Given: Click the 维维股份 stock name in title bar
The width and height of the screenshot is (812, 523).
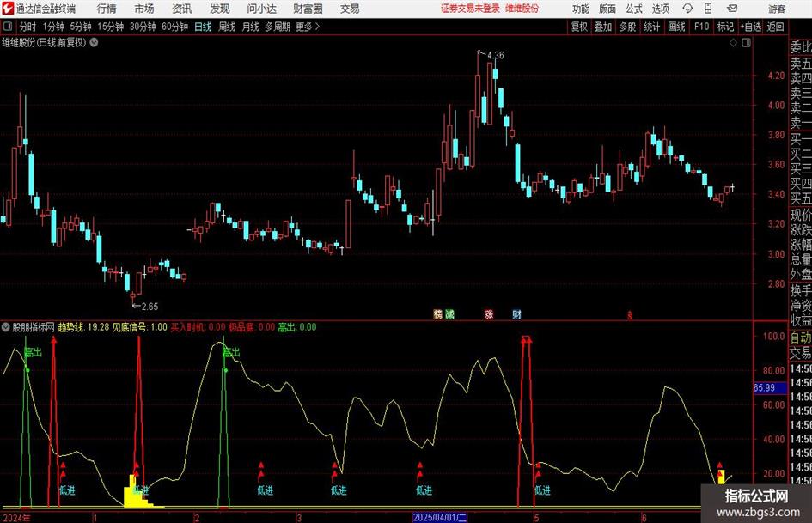Looking at the screenshot, I should coord(522,9).
